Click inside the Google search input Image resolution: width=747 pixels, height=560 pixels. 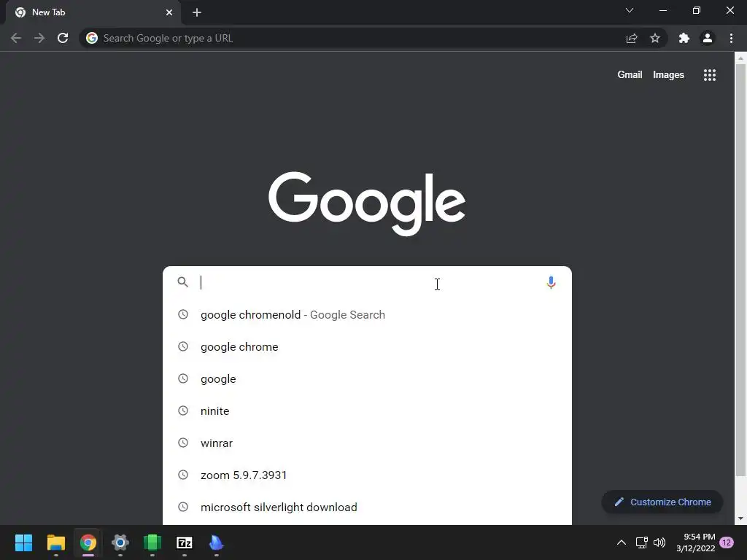369,282
